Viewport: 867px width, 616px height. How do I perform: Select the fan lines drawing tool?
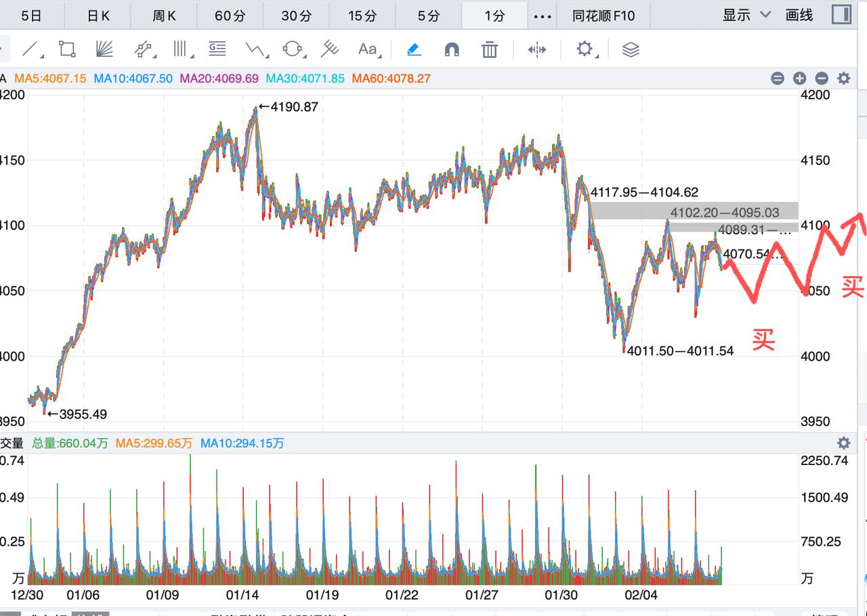click(104, 49)
